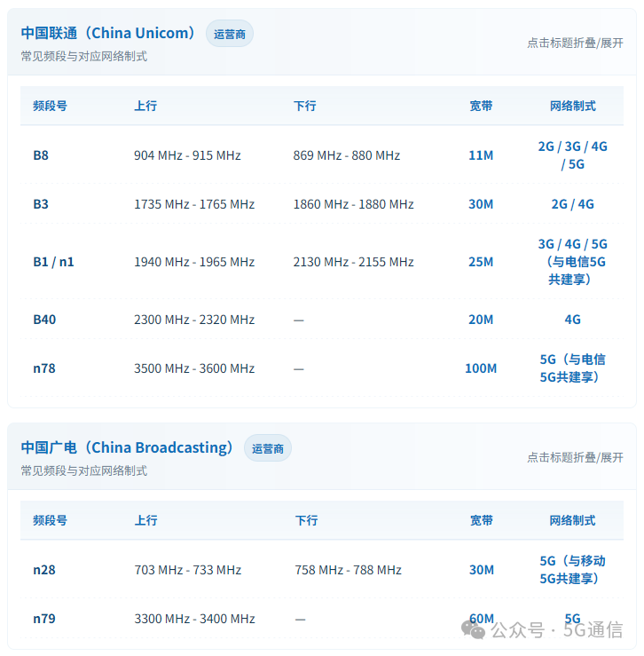
Task: Collapse the 中国广电 (China Broadcasting) section title
Action: pos(127,447)
